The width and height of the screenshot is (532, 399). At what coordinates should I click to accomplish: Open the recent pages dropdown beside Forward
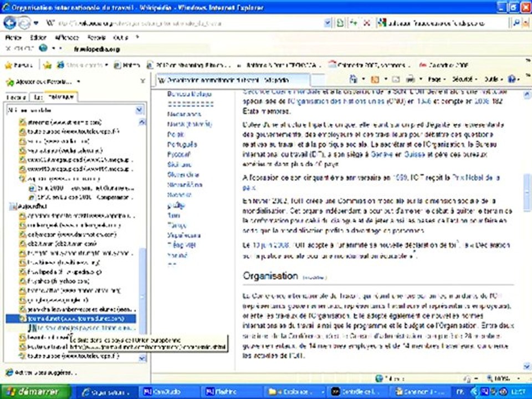[x=36, y=23]
